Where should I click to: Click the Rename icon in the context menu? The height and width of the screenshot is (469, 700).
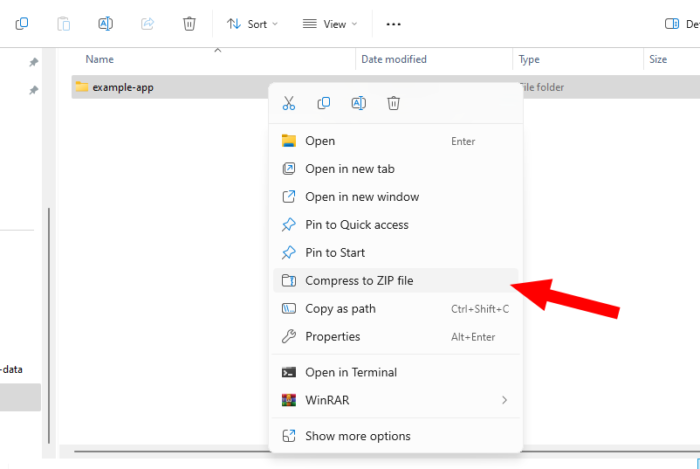358,103
